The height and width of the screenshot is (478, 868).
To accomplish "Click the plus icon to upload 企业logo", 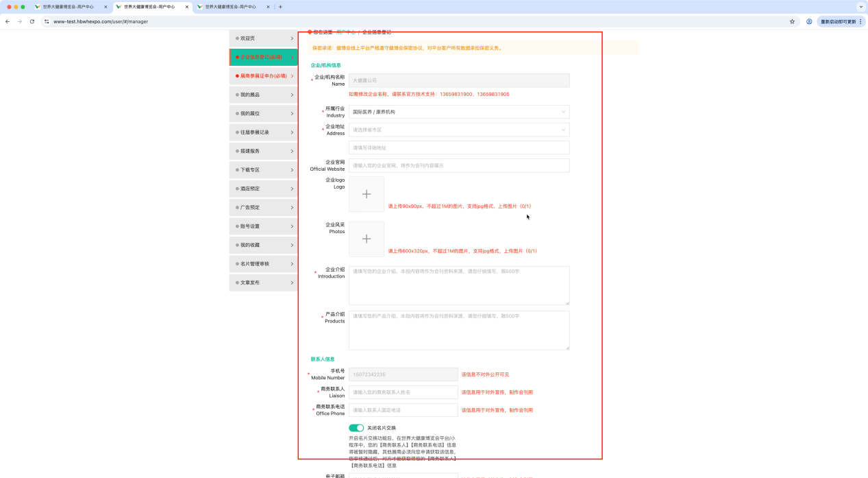I will 367,194.
